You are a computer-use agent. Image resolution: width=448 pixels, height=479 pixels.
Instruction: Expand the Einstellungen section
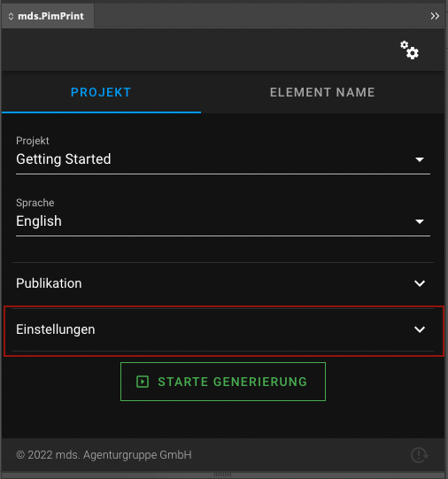point(223,329)
